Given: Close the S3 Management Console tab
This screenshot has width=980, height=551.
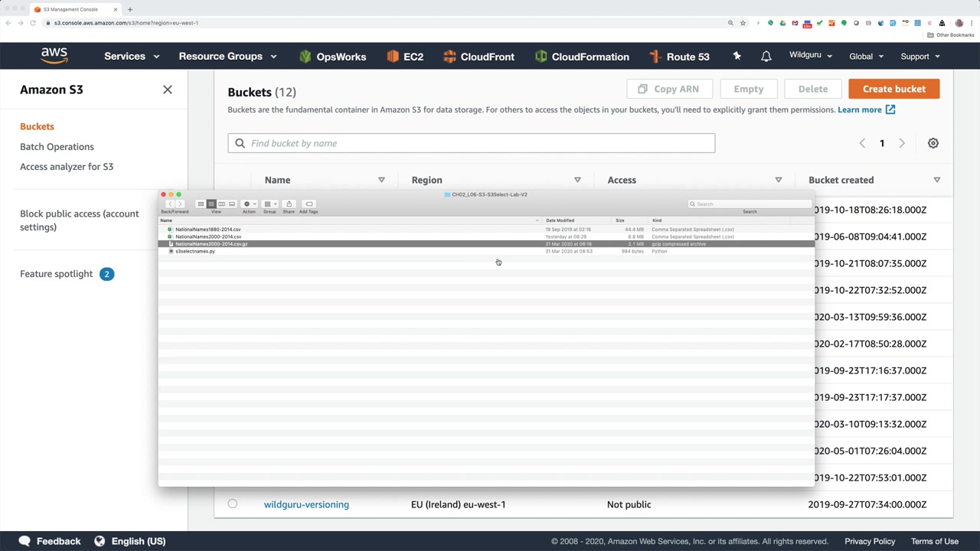Looking at the screenshot, I should [x=116, y=9].
